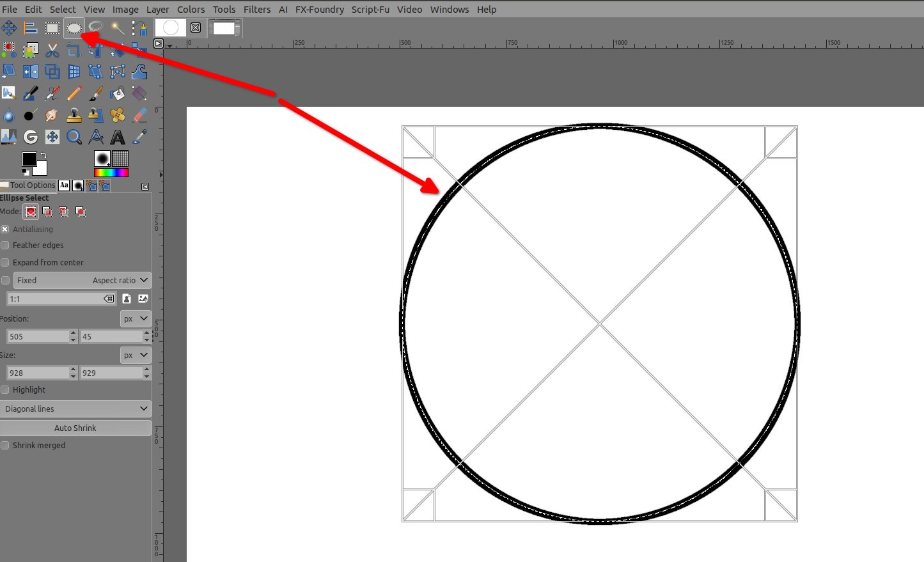Open the Size unit px dropdown
This screenshot has width=924, height=562.
point(136,355)
